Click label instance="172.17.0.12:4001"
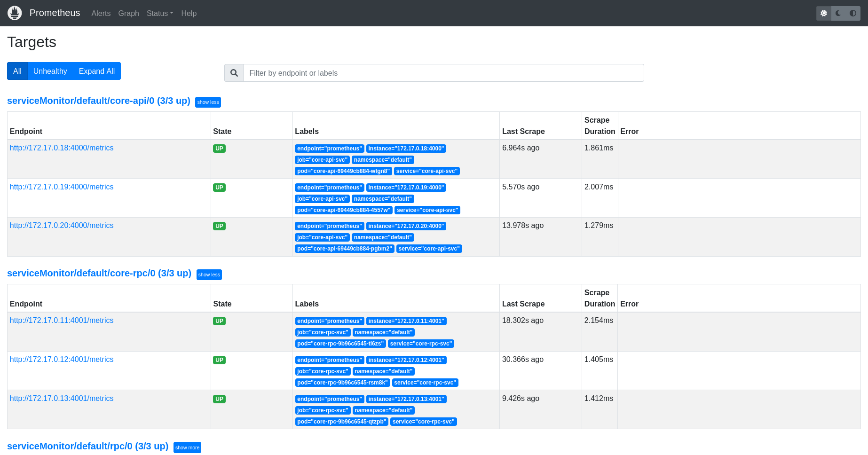Image resolution: width=868 pixels, height=455 pixels. (x=406, y=360)
